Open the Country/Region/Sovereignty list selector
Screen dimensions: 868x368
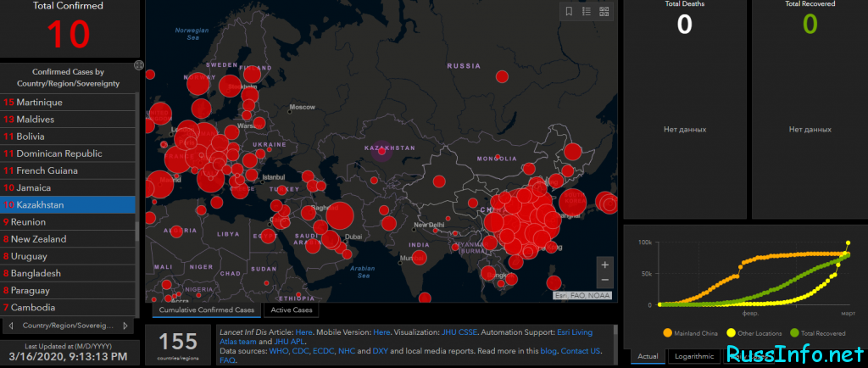tap(68, 326)
